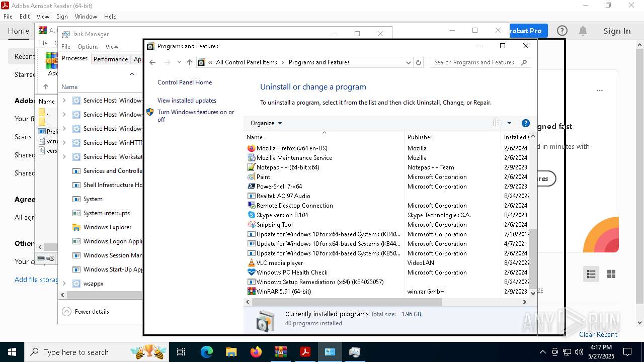This screenshot has width=644, height=362.
Task: Launch Microsoft Edge from taskbar
Action: [x=207, y=352]
